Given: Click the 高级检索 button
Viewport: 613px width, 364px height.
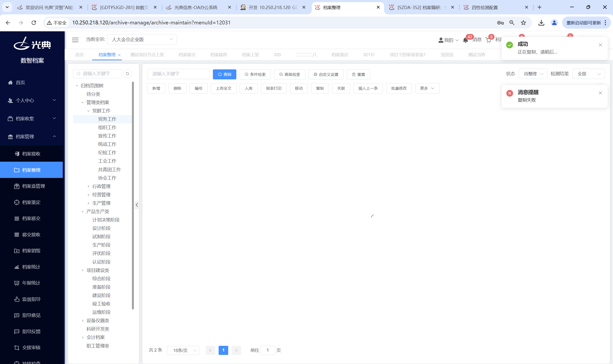Looking at the screenshot, I should point(289,74).
